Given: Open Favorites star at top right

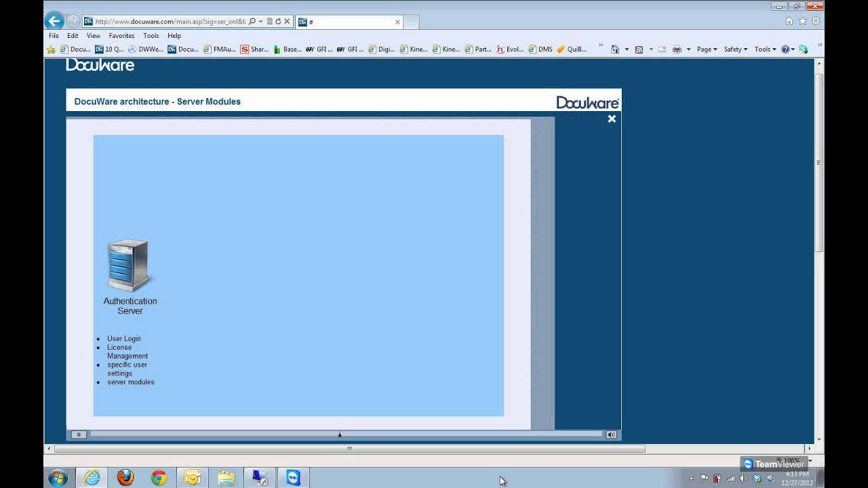Looking at the screenshot, I should (802, 21).
